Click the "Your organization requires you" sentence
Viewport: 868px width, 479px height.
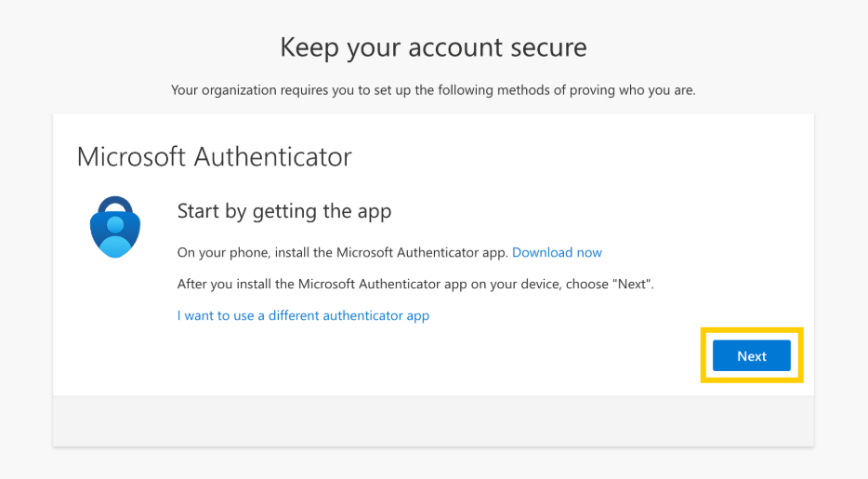(x=433, y=89)
